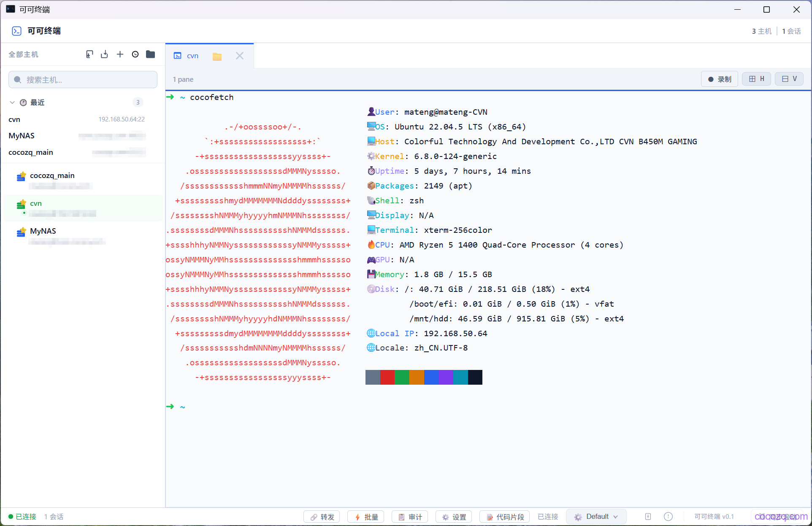Split pane horizontally with H button
The image size is (812, 526).
(x=756, y=79)
